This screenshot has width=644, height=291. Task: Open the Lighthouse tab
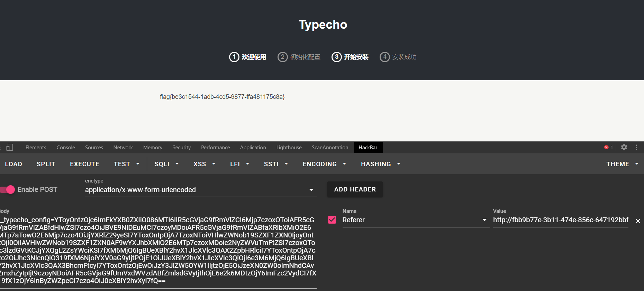289,148
